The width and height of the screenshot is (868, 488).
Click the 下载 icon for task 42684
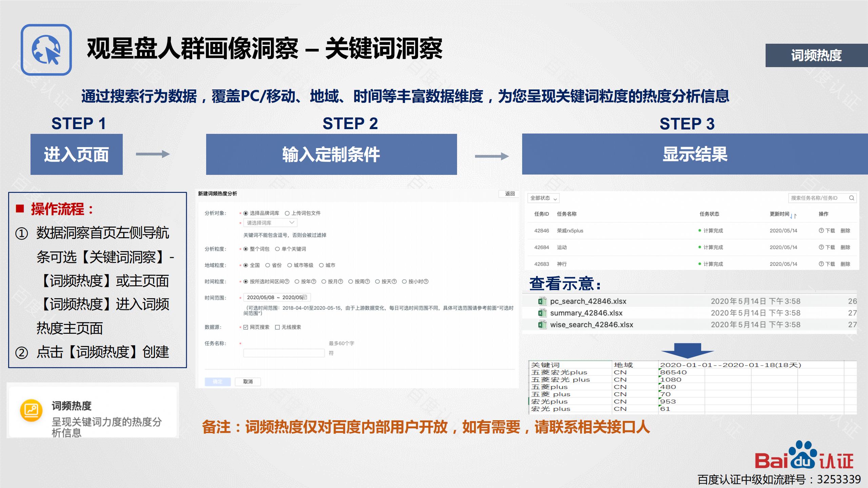point(821,247)
